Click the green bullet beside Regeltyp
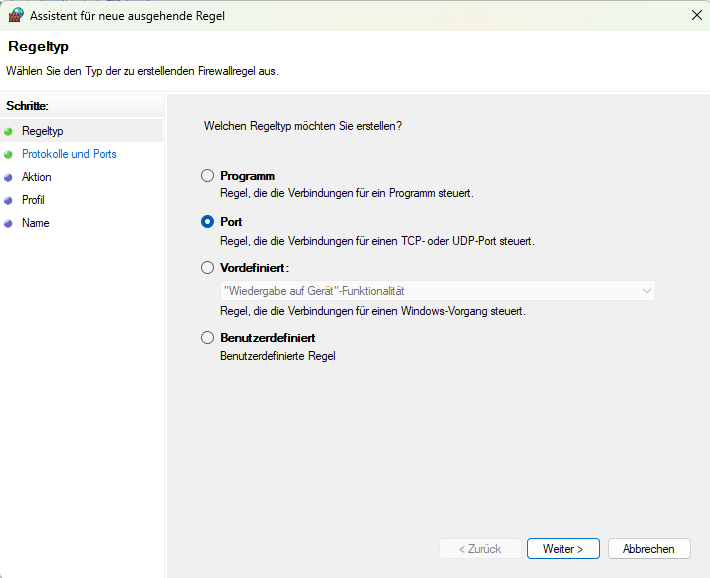 pos(9,131)
